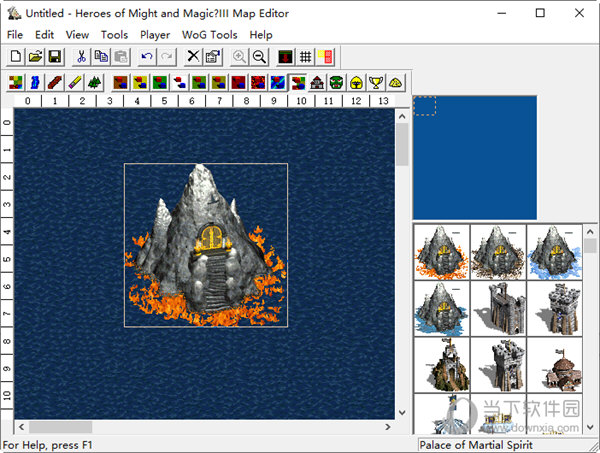Show snow terrain objects palette
Image resolution: width=600 pixels, height=453 pixels.
179,82
